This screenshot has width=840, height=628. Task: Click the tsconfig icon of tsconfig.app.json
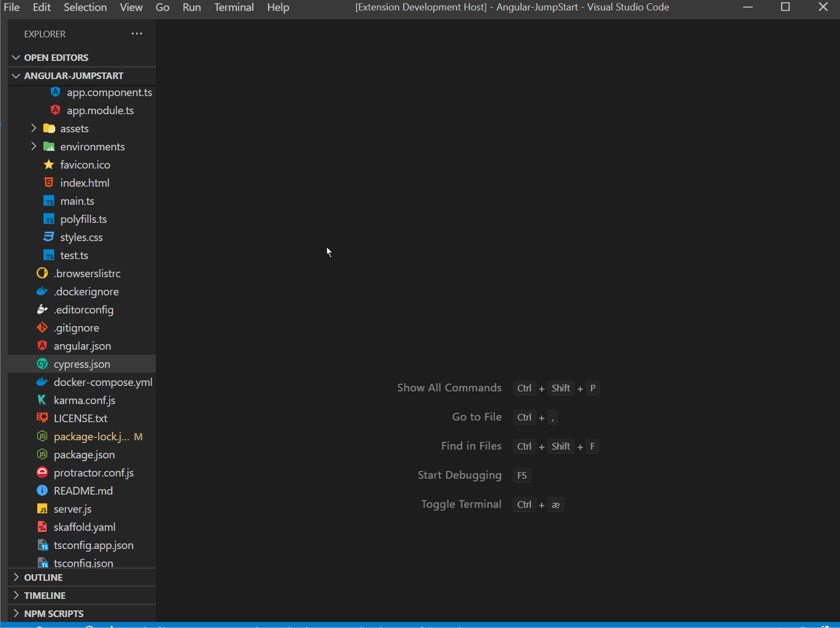(x=42, y=545)
